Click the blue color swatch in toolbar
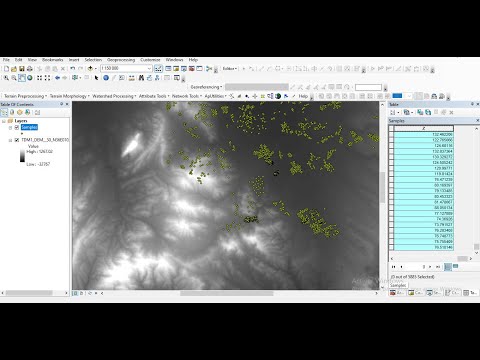The image size is (480, 360). [397, 96]
